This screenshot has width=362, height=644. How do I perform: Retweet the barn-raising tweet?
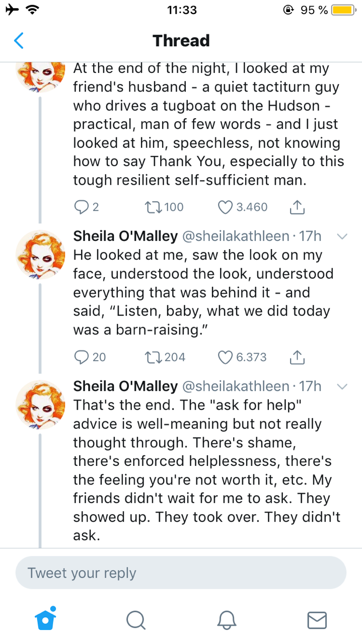[151, 357]
